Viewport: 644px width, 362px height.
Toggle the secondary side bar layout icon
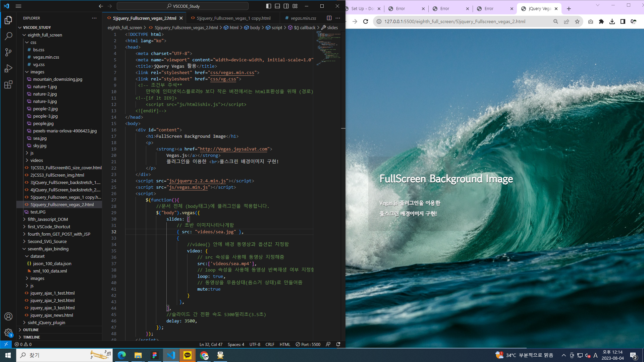tap(286, 6)
